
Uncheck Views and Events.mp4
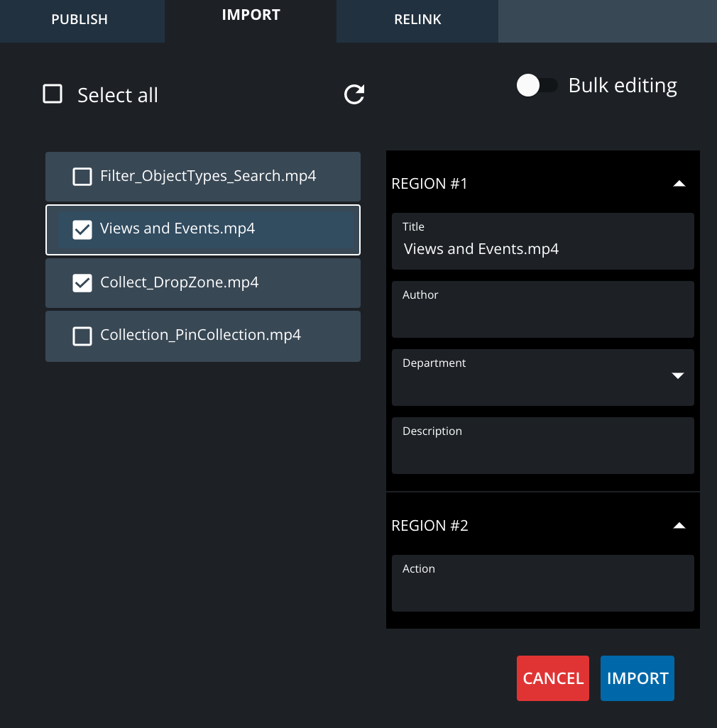click(82, 229)
